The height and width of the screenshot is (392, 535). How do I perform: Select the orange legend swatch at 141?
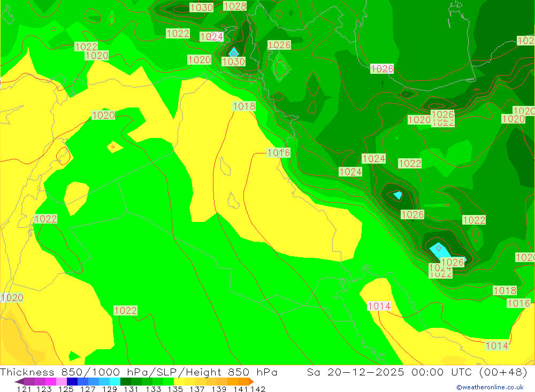pyautogui.click(x=243, y=381)
